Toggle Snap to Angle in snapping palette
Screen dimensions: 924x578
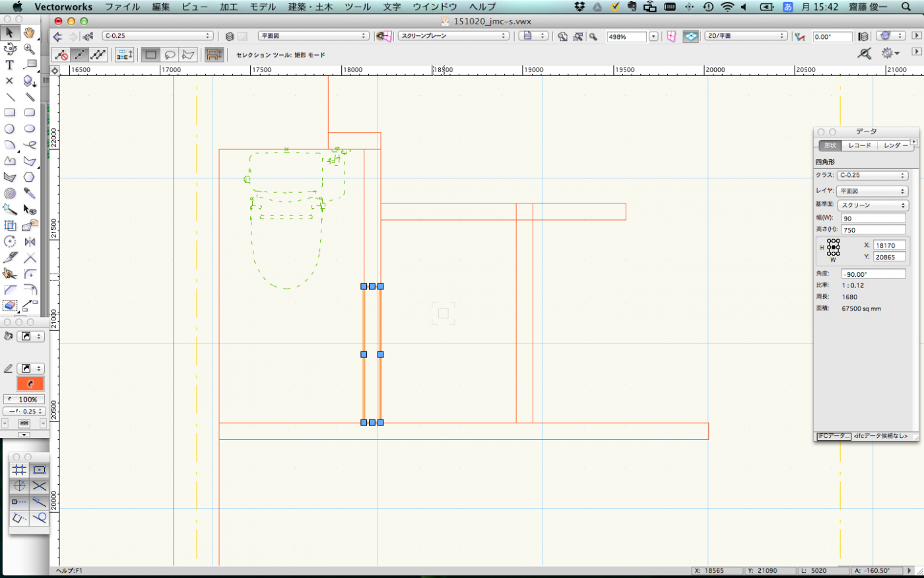point(19,486)
